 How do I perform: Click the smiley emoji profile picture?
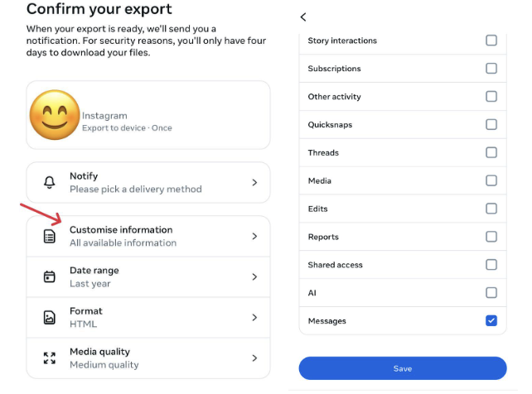point(55,114)
